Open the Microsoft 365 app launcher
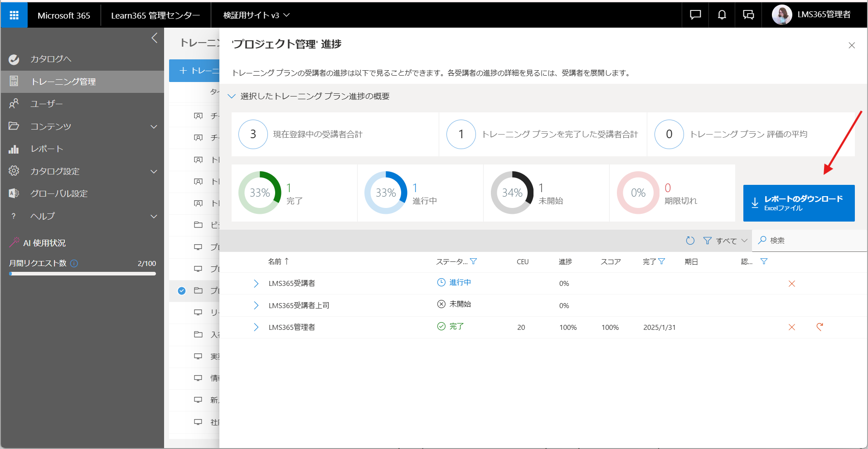This screenshot has height=449, width=868. (14, 15)
